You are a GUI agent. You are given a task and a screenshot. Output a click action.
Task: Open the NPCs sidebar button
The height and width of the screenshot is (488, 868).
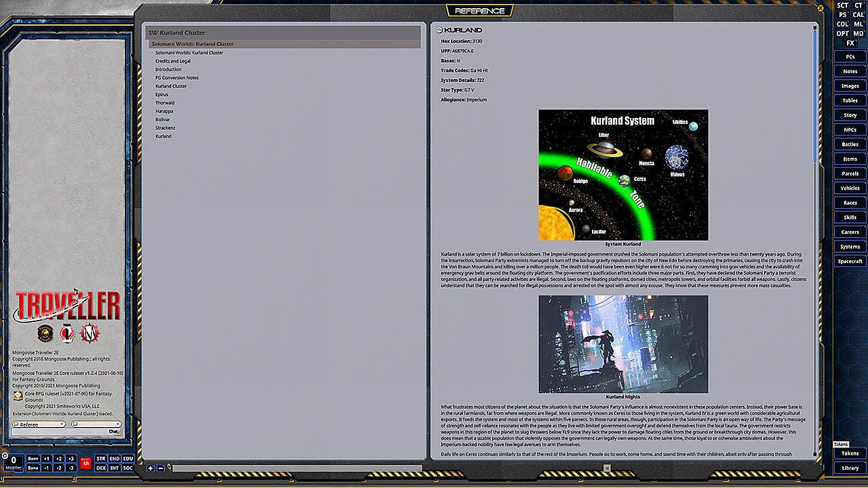coord(850,130)
